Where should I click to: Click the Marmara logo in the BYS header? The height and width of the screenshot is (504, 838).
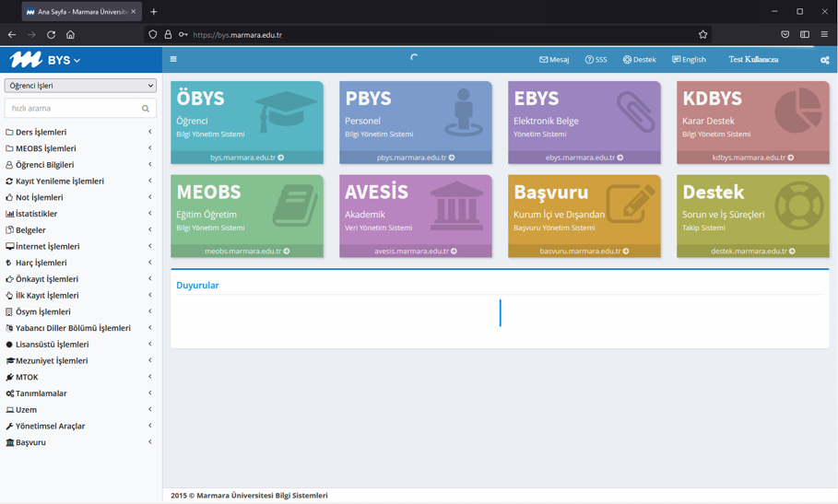click(x=26, y=59)
